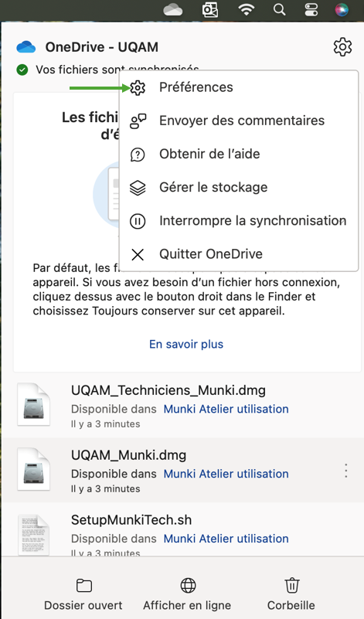Open more options for UQAM_Munki.dmg
Viewport: 364px width, 619px height.
tap(346, 471)
